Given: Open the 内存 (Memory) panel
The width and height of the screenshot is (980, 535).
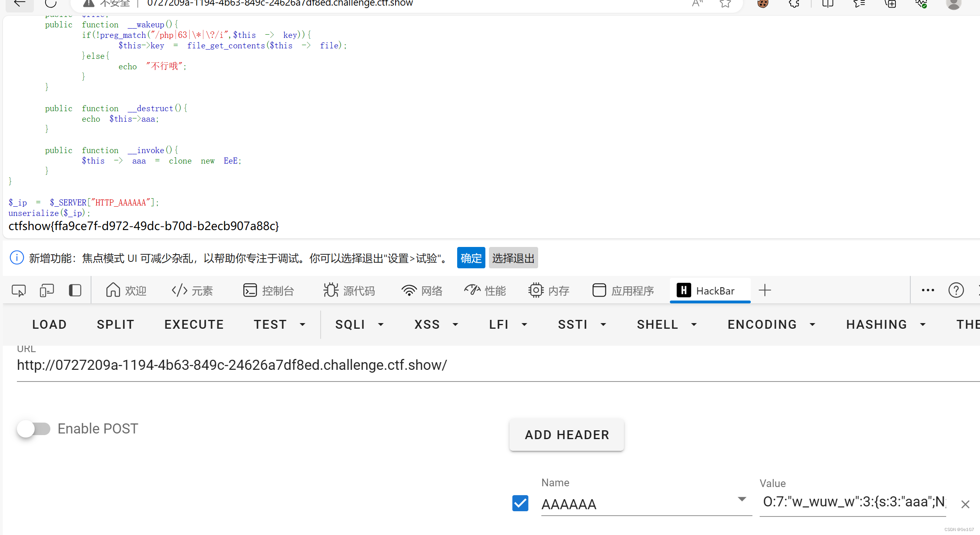Looking at the screenshot, I should [x=549, y=290].
